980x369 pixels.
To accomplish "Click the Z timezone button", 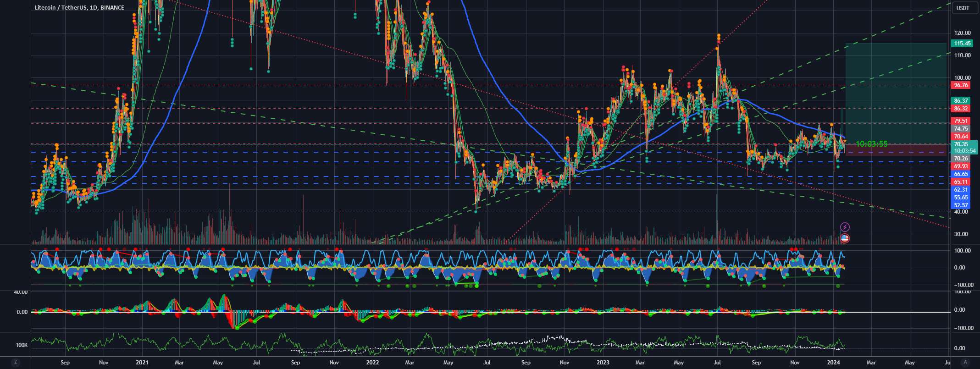I will (15, 363).
